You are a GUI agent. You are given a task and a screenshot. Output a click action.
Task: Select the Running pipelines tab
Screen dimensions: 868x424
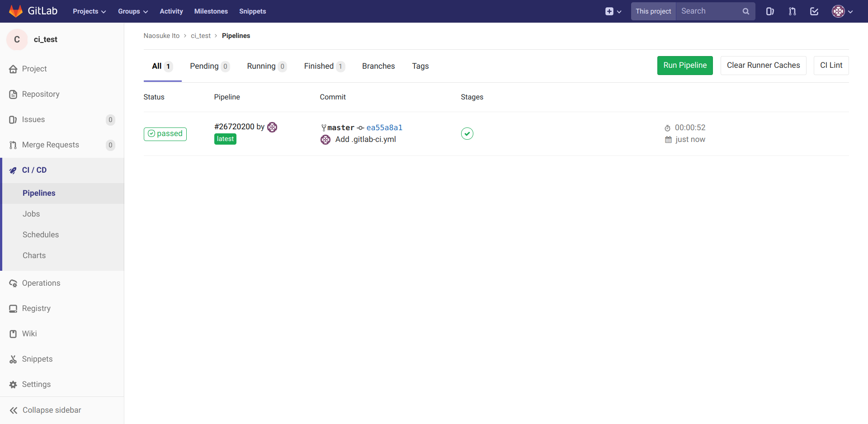pyautogui.click(x=267, y=66)
